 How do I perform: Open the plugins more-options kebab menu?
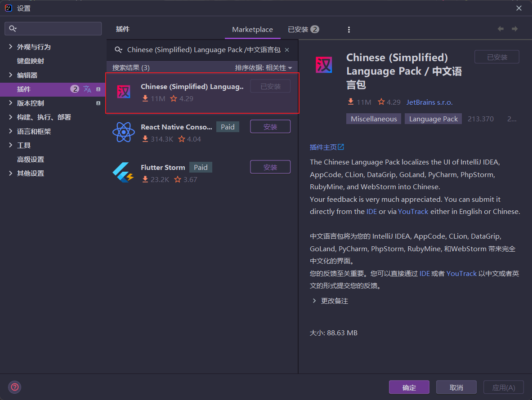349,30
